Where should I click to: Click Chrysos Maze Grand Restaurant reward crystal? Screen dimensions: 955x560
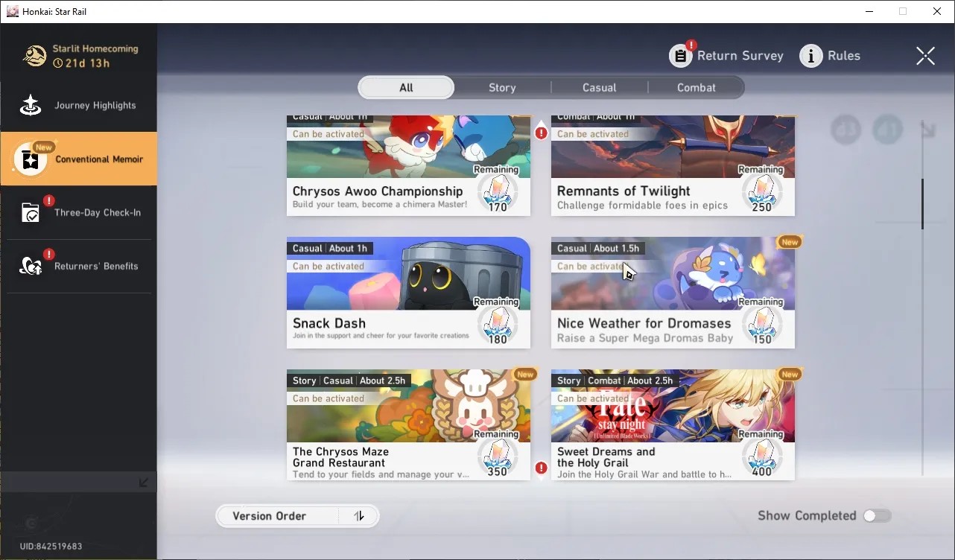[x=497, y=457]
